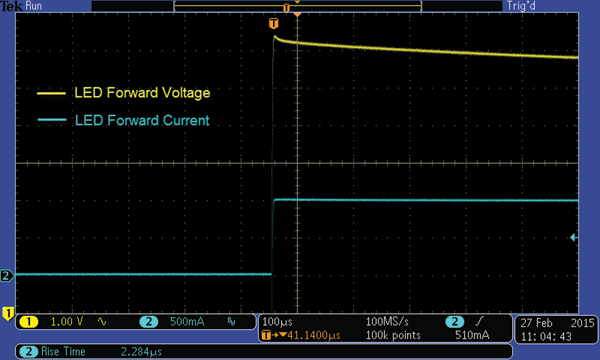
Task: Click the record view bar trigger marker
Action: (286, 8)
